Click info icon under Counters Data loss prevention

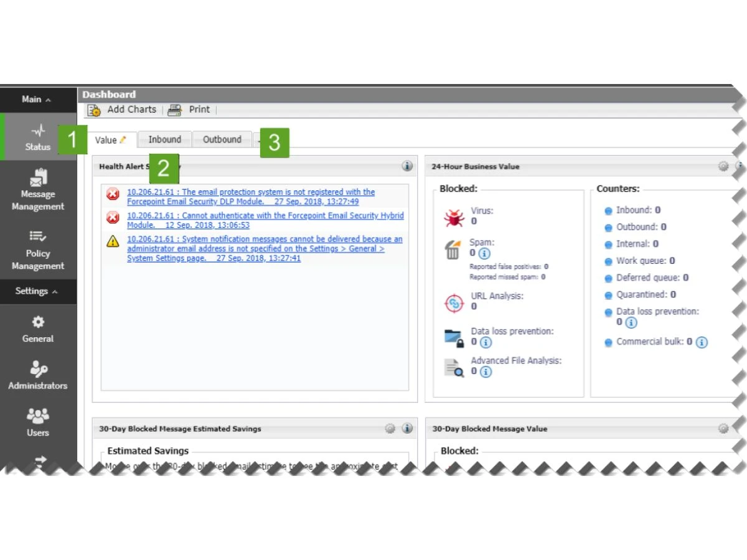click(631, 322)
